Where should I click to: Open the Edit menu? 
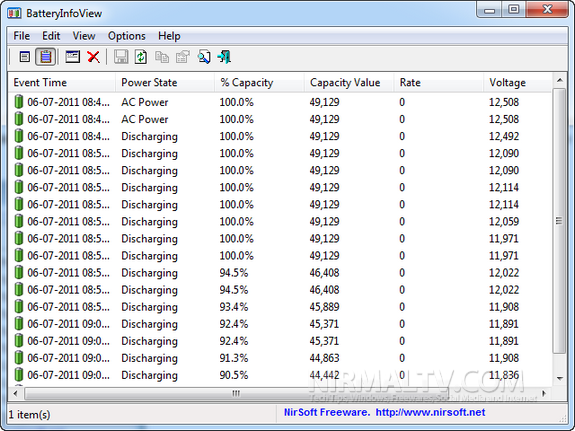51,36
